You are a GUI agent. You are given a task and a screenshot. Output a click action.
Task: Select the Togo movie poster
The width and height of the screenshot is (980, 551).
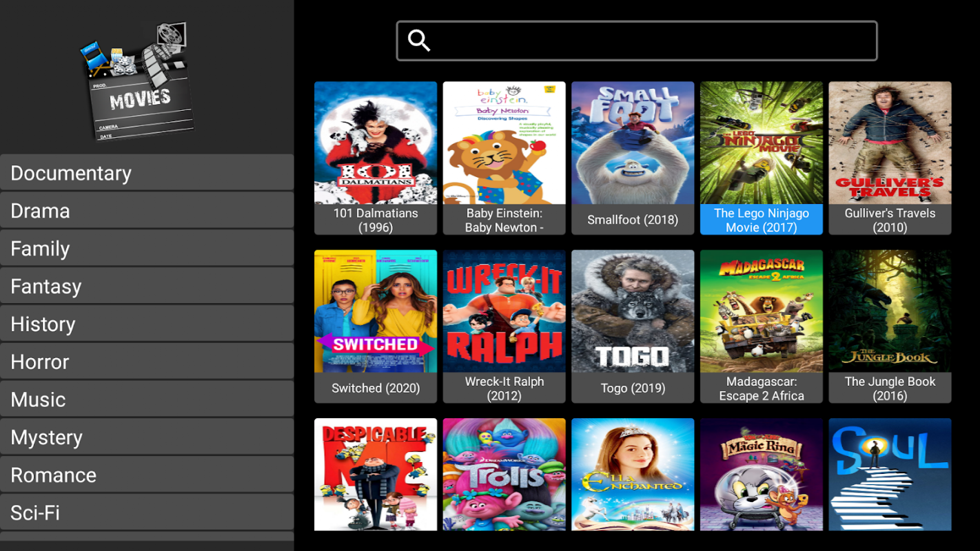point(633,311)
